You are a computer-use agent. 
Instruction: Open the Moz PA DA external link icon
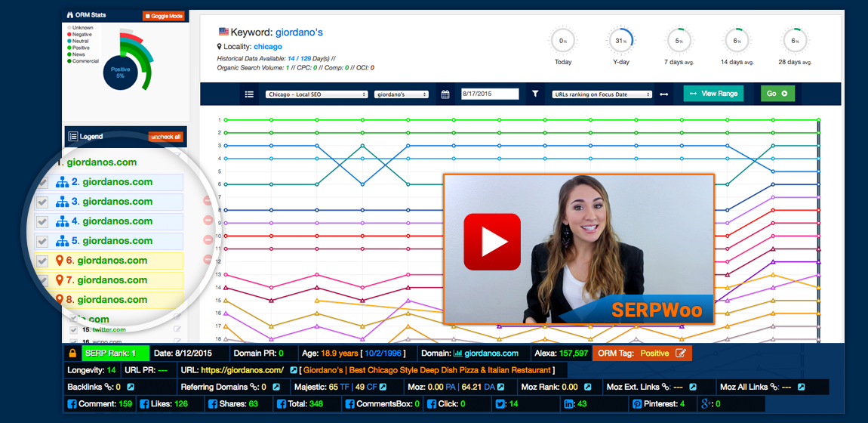[x=501, y=387]
